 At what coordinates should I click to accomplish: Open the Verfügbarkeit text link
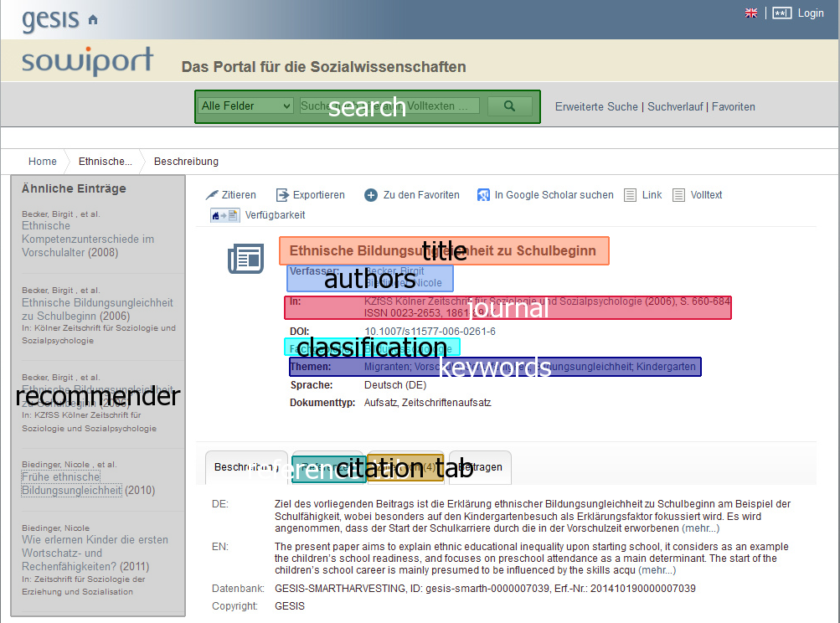275,215
